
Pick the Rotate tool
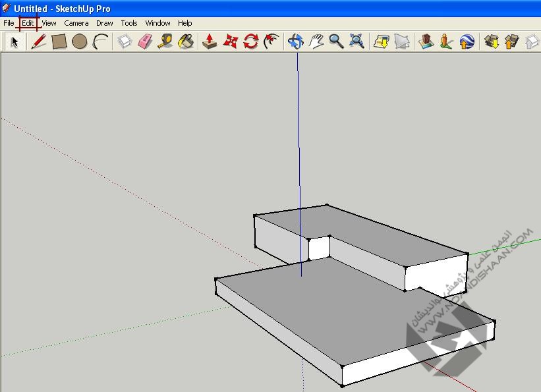[250, 42]
